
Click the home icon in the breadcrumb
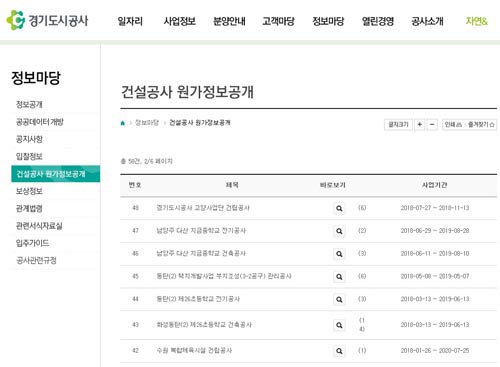[x=123, y=123]
